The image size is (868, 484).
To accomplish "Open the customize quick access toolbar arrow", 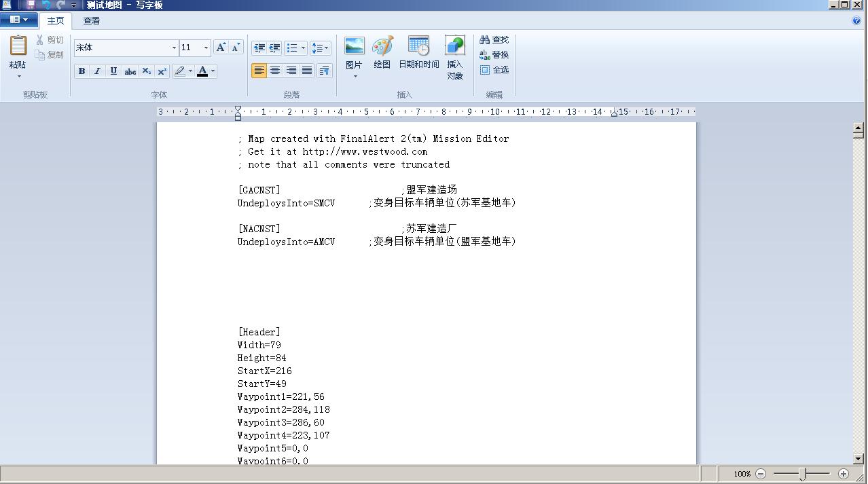I will click(x=74, y=5).
